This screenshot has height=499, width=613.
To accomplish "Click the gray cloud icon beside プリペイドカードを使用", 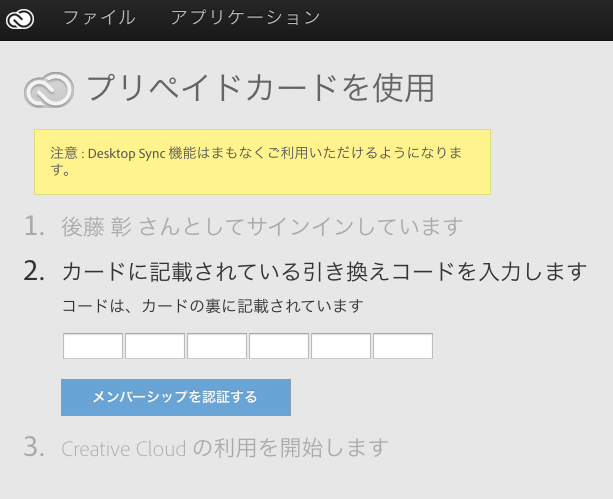I will click(49, 90).
